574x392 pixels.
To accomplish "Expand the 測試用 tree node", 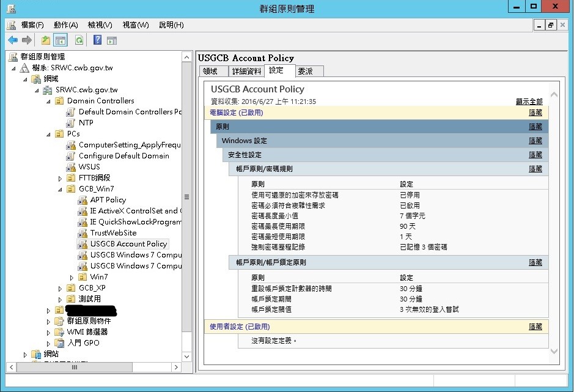I will click(61, 300).
